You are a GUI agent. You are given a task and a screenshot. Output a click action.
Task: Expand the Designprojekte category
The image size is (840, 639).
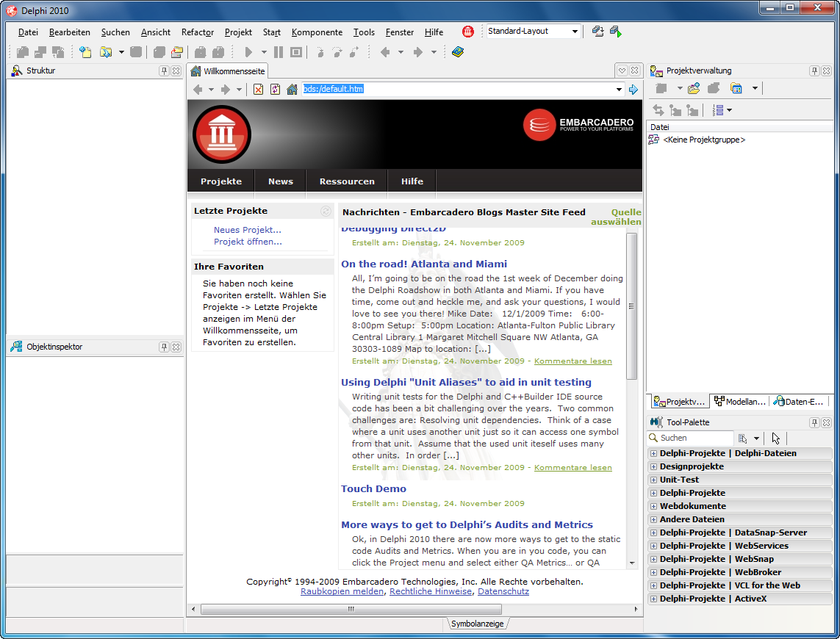[653, 467]
